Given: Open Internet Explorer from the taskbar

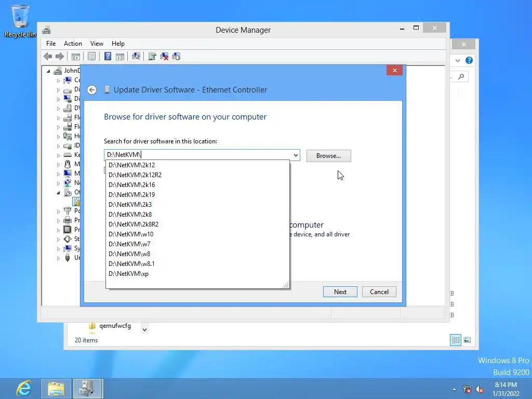Looking at the screenshot, I should (24, 389).
